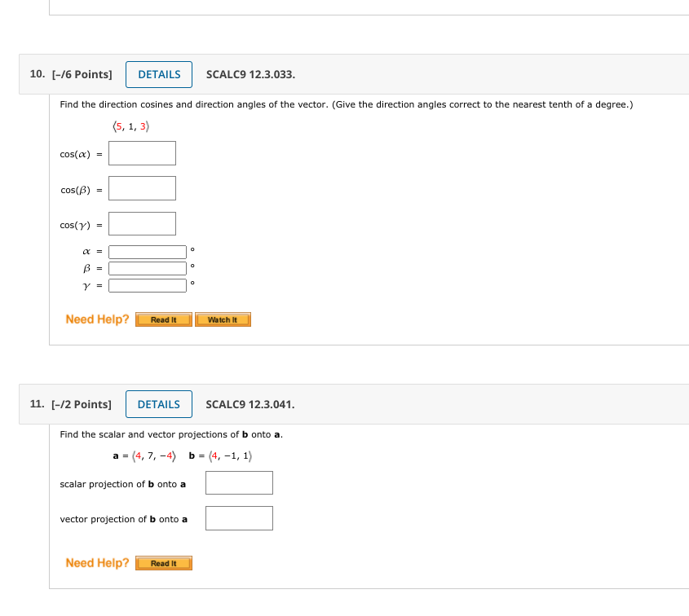Click the cos(β) answer field

point(142,187)
